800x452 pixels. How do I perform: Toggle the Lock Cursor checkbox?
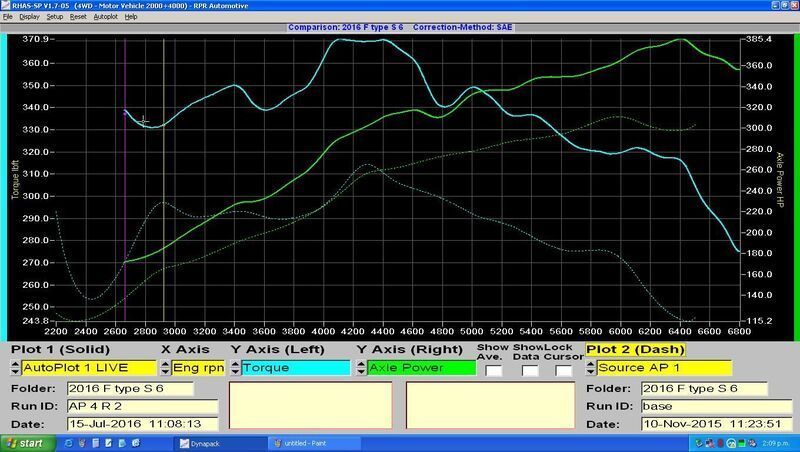coord(563,369)
